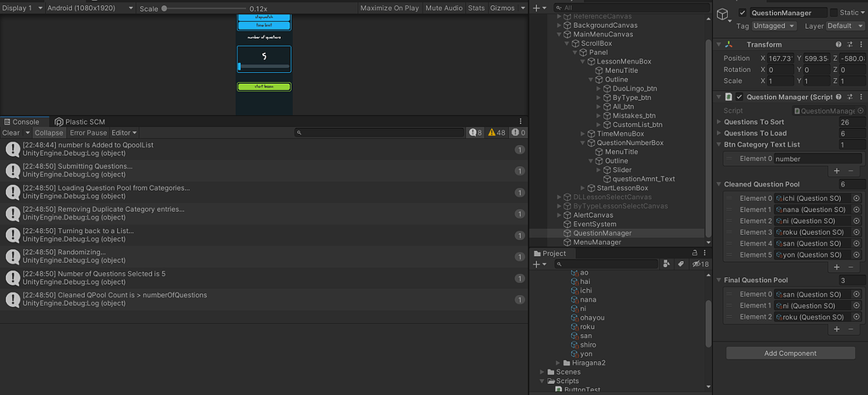
Task: Open the Tag Untagged dropdown
Action: point(773,26)
